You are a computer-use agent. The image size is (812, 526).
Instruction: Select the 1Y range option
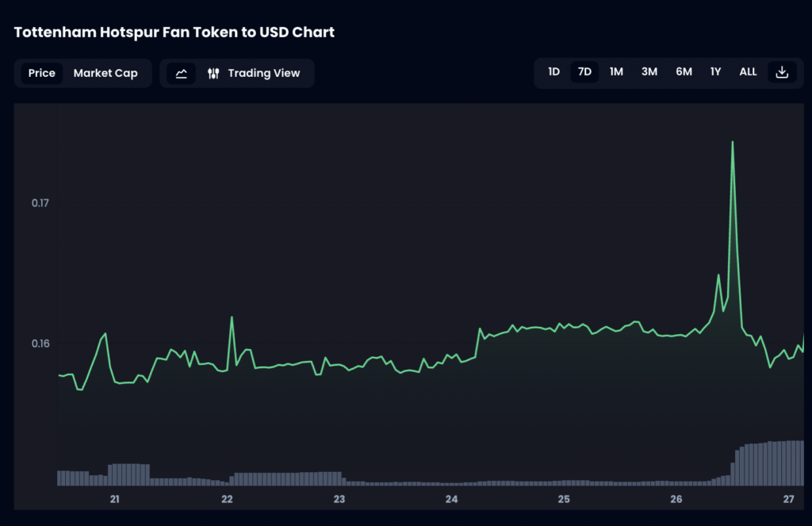point(715,72)
